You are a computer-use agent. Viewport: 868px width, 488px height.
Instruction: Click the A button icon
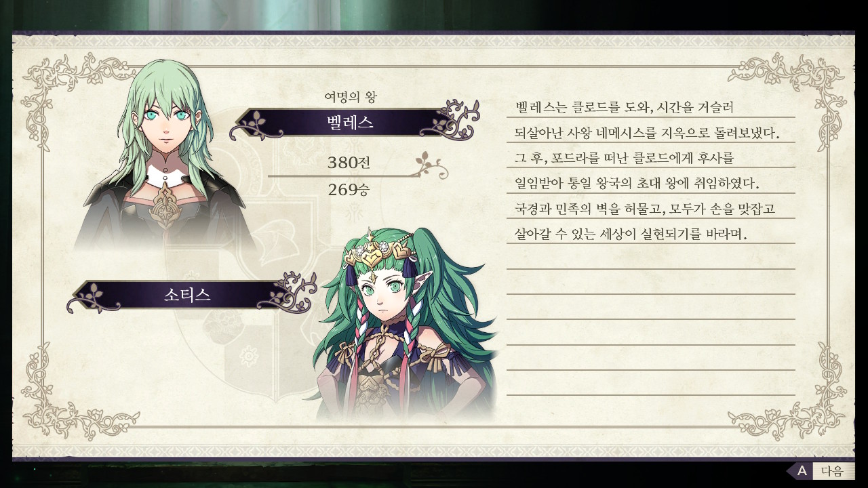[802, 470]
